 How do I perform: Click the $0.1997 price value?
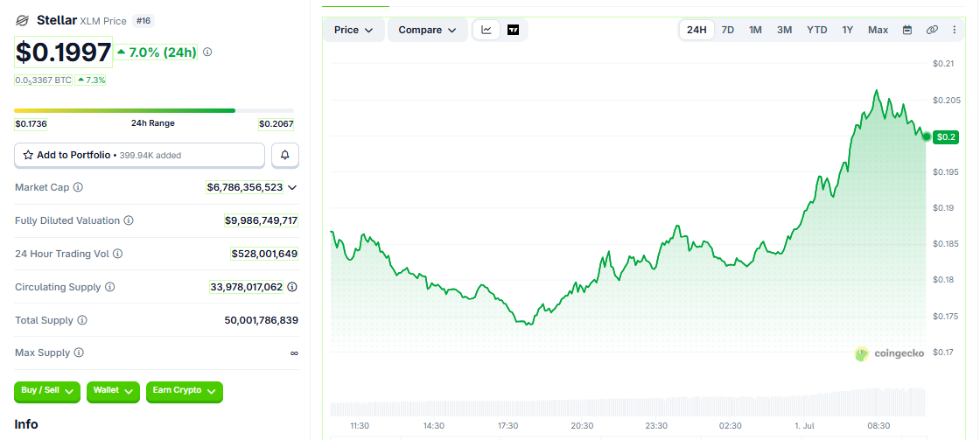point(63,52)
